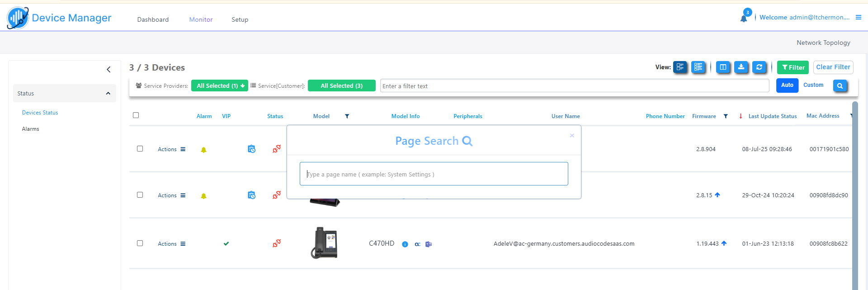Click the info icon next to C470HD
868x290 pixels.
(405, 244)
